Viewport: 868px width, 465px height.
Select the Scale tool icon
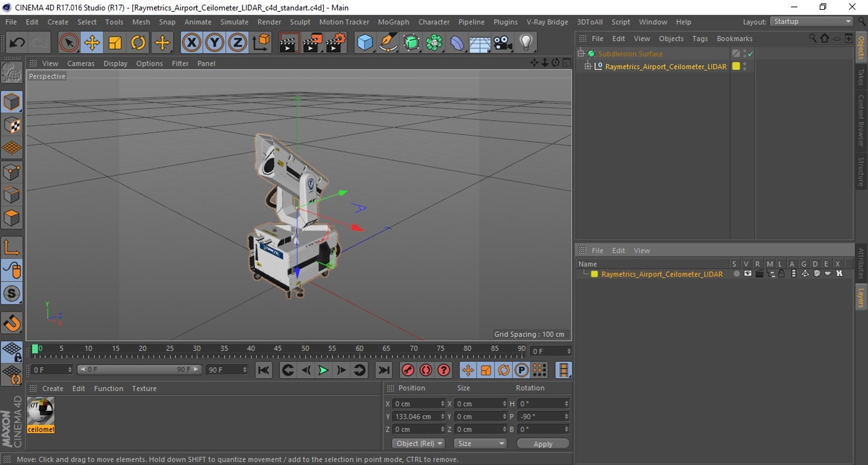[115, 43]
